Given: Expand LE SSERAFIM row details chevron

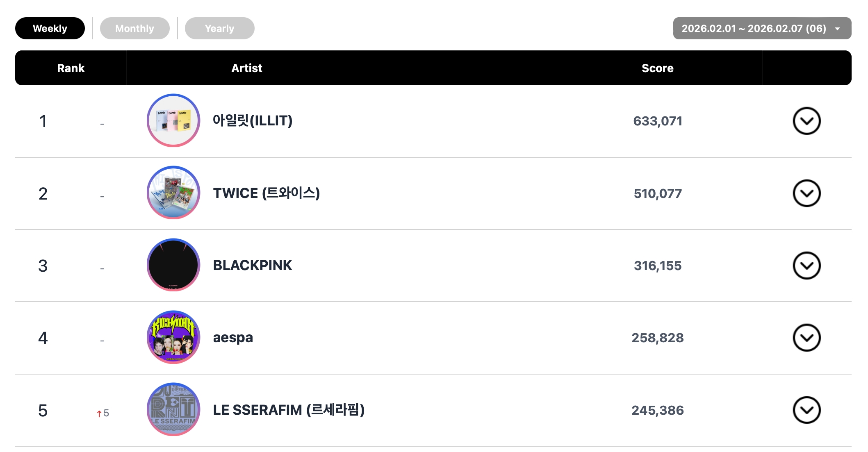Looking at the screenshot, I should point(806,410).
